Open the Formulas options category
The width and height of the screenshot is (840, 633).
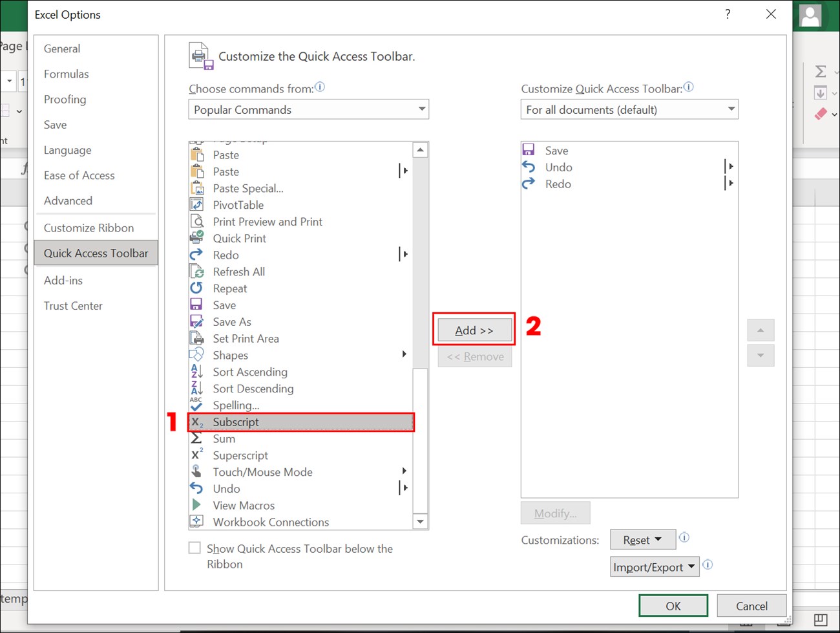tap(67, 74)
